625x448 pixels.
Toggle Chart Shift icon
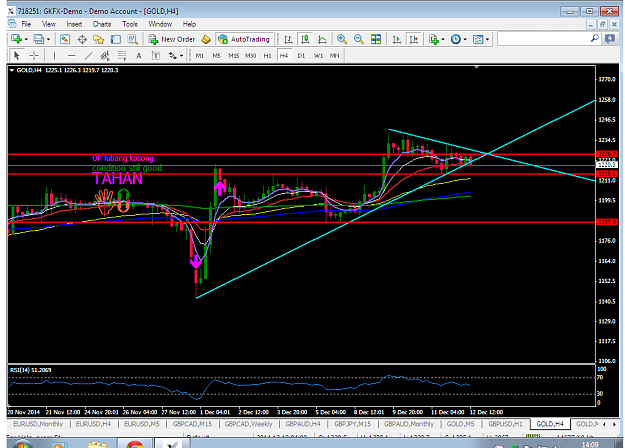tap(414, 39)
